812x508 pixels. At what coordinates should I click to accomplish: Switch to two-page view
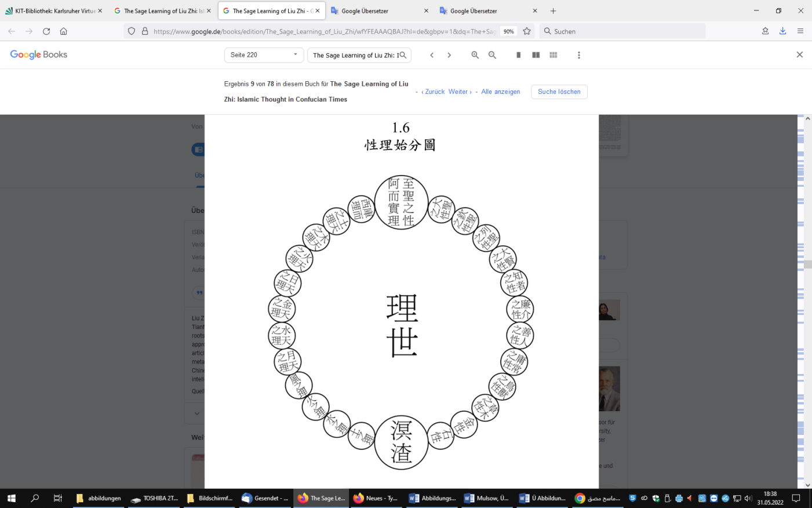click(x=536, y=55)
